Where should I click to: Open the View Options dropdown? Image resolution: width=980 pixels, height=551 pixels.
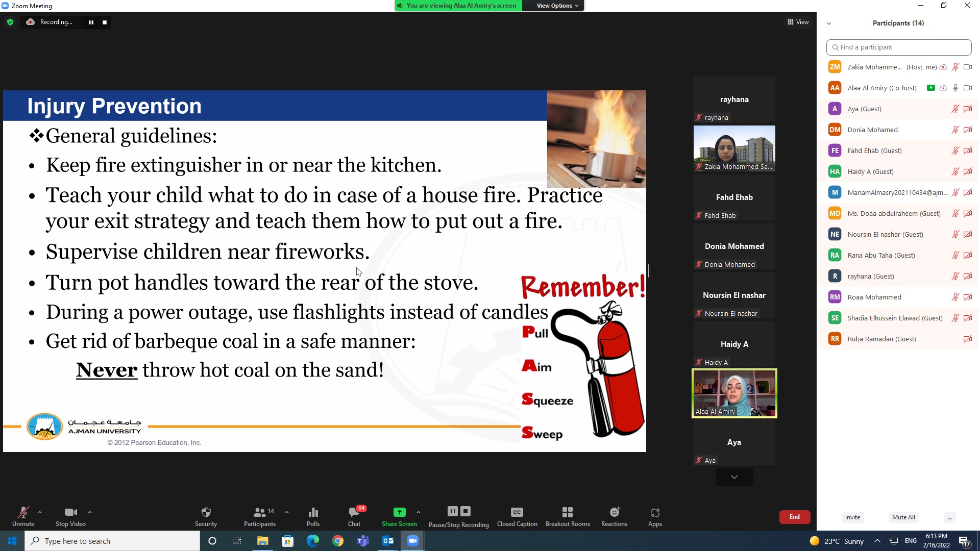[557, 6]
